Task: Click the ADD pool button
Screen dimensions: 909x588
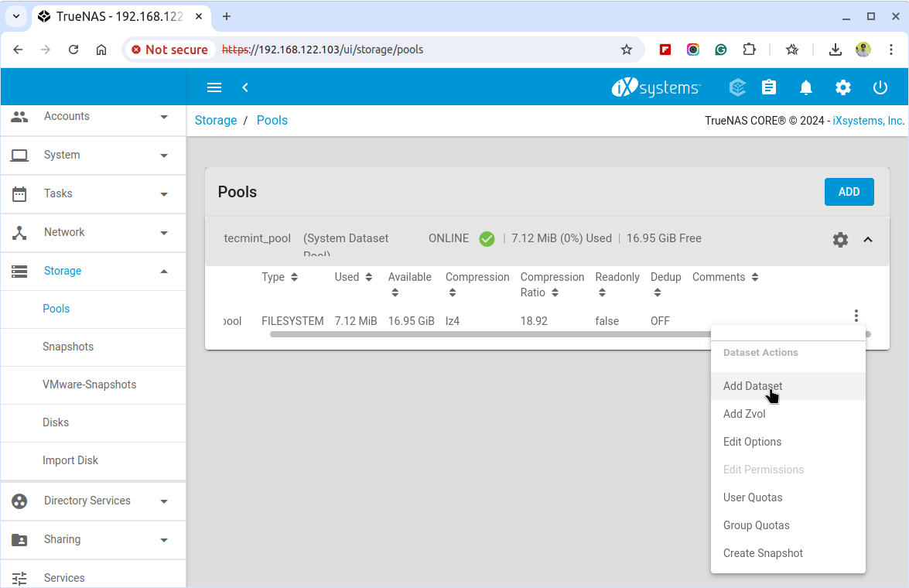Action: click(849, 192)
